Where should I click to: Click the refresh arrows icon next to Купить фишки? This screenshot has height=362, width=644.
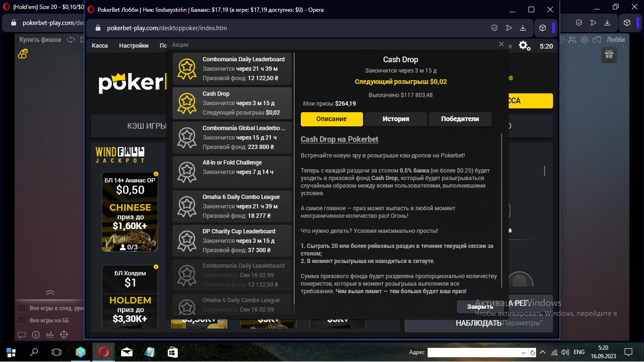[71, 40]
